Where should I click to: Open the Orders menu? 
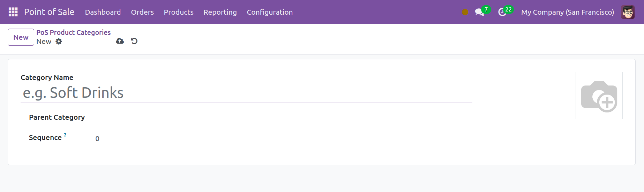[142, 12]
